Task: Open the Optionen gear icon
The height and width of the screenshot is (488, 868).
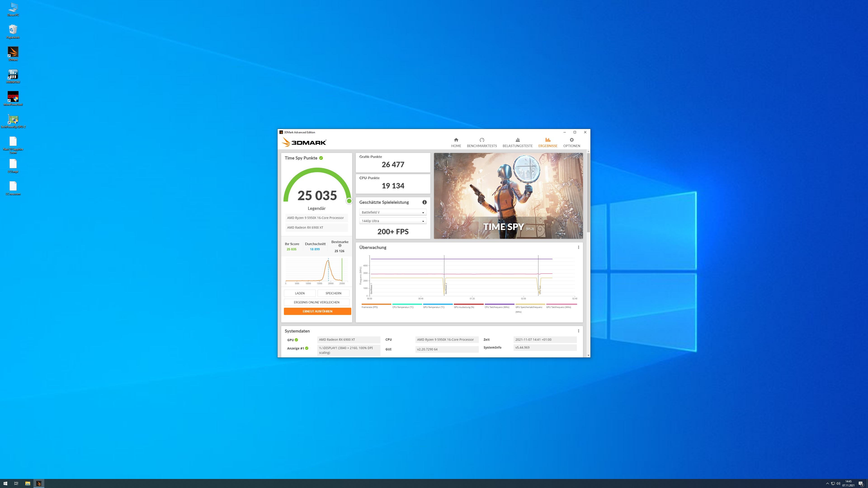Action: pos(571,140)
